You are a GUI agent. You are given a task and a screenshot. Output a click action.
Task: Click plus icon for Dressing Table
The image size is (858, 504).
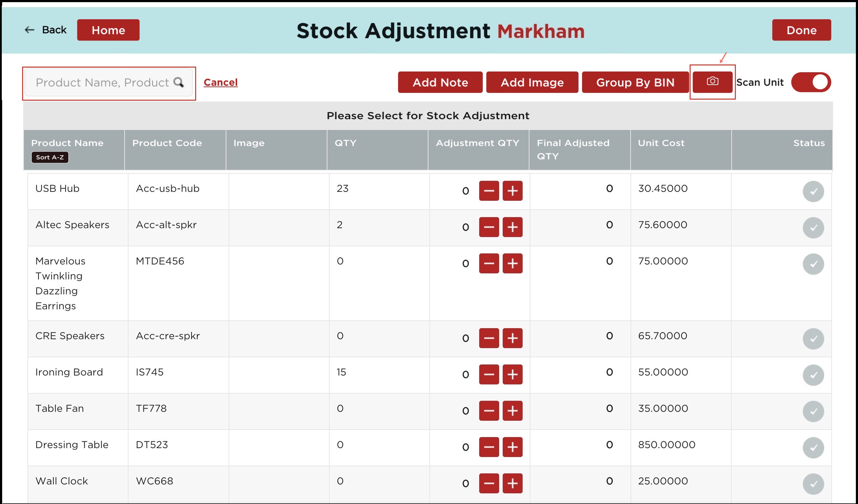tap(512, 447)
